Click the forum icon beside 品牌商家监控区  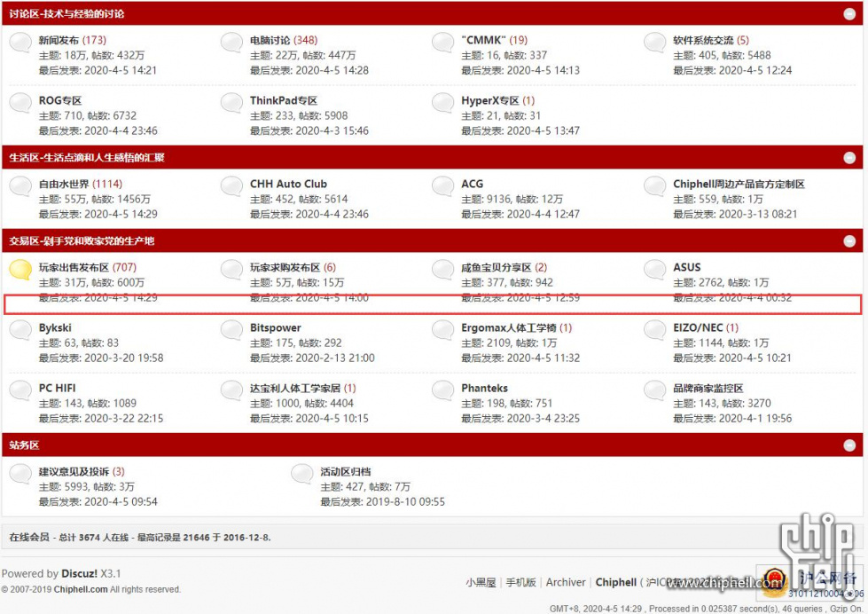655,390
